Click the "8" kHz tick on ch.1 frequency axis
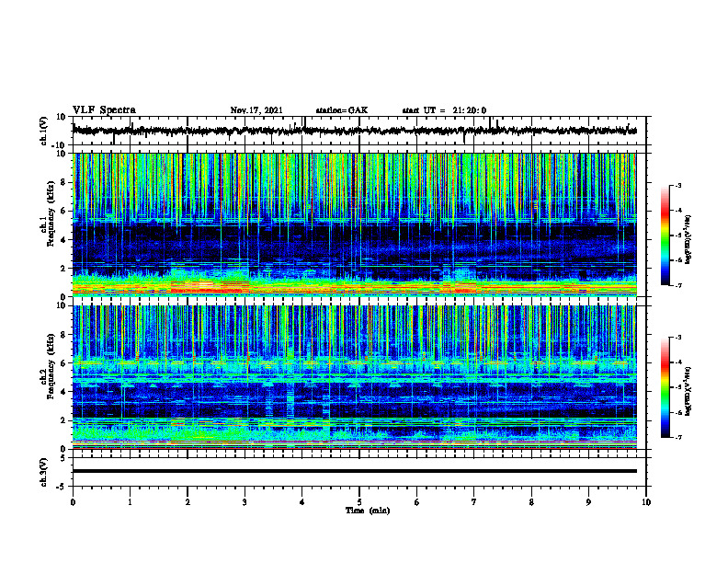Image resolution: width=728 pixels, height=563 pixels. point(64,182)
